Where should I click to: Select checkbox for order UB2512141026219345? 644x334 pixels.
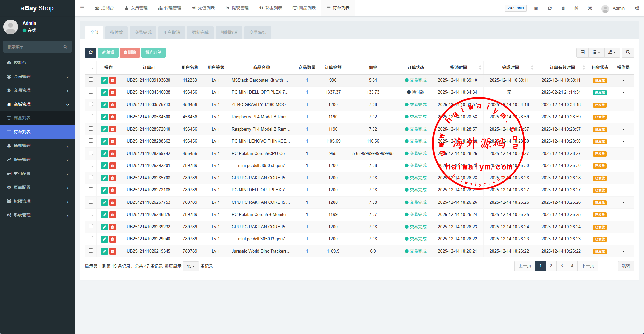pos(91,251)
